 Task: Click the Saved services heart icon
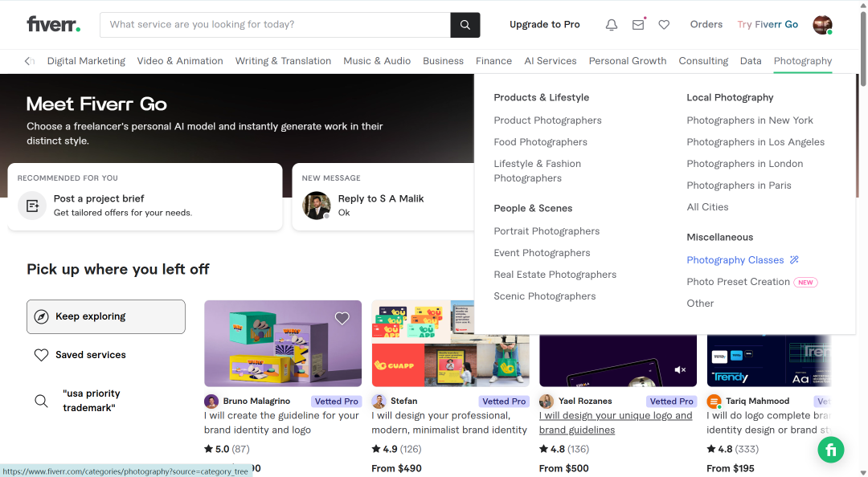pos(42,355)
